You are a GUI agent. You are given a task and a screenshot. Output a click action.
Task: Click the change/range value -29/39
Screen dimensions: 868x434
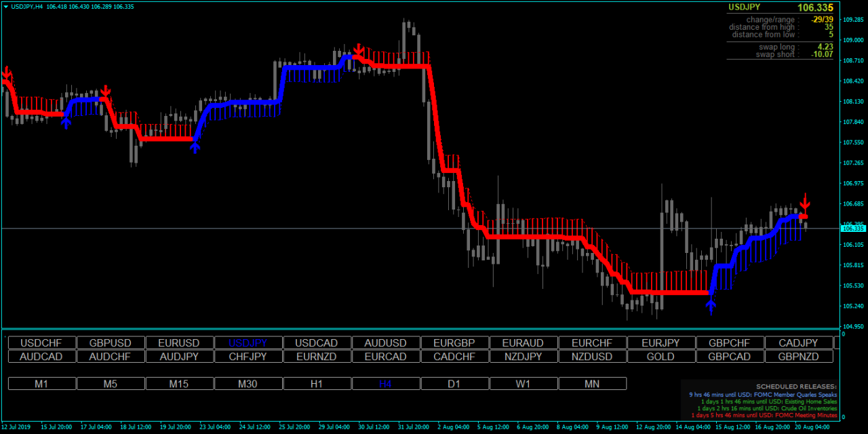[821, 20]
